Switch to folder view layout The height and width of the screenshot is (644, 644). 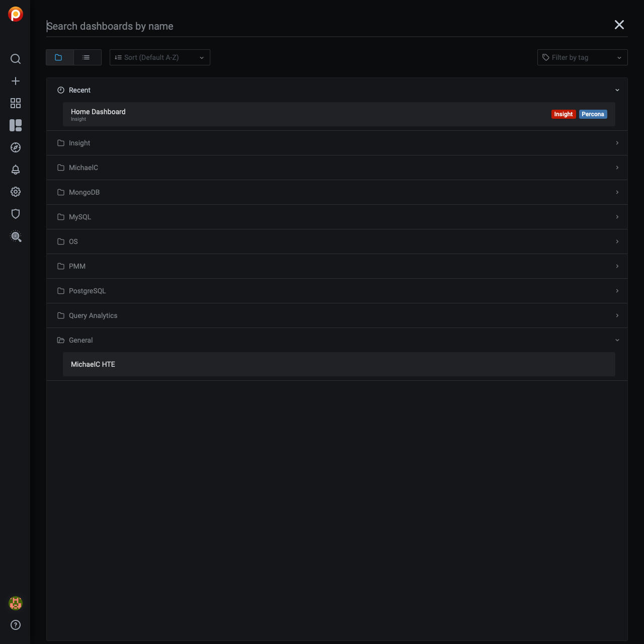tap(59, 57)
